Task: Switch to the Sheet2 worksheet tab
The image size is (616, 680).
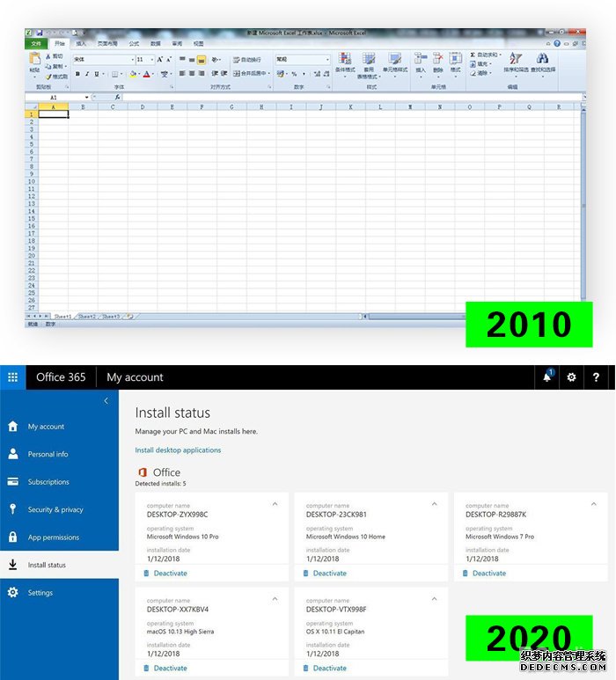Action: coord(87,317)
